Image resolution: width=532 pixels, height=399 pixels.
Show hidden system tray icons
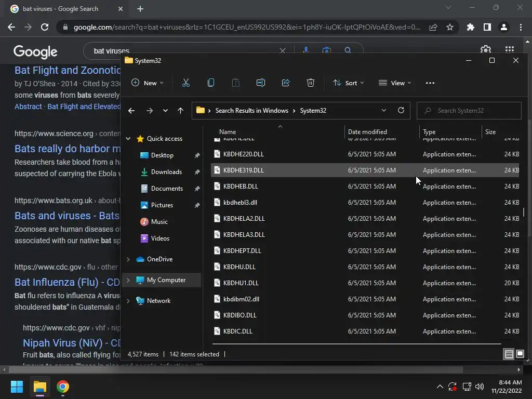[440, 387]
